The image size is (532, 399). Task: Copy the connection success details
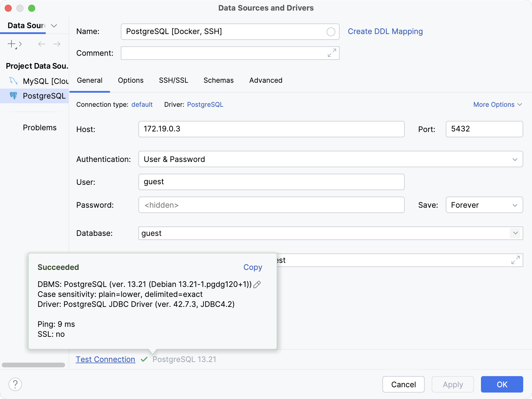[253, 267]
